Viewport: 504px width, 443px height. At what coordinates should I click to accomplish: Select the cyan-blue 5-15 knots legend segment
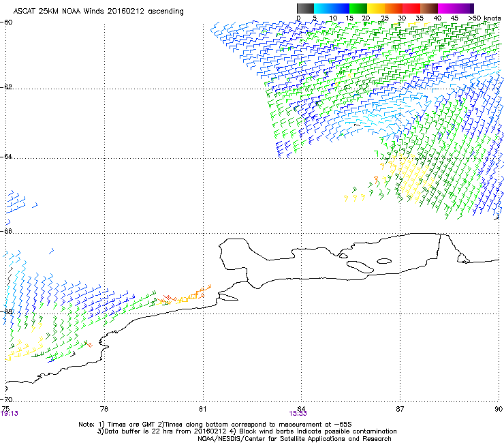332,8
